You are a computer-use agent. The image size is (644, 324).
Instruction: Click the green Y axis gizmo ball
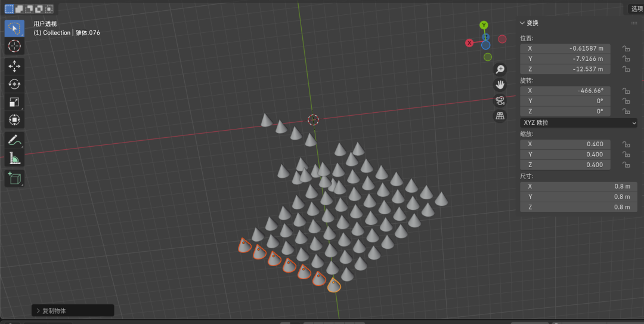coord(484,25)
